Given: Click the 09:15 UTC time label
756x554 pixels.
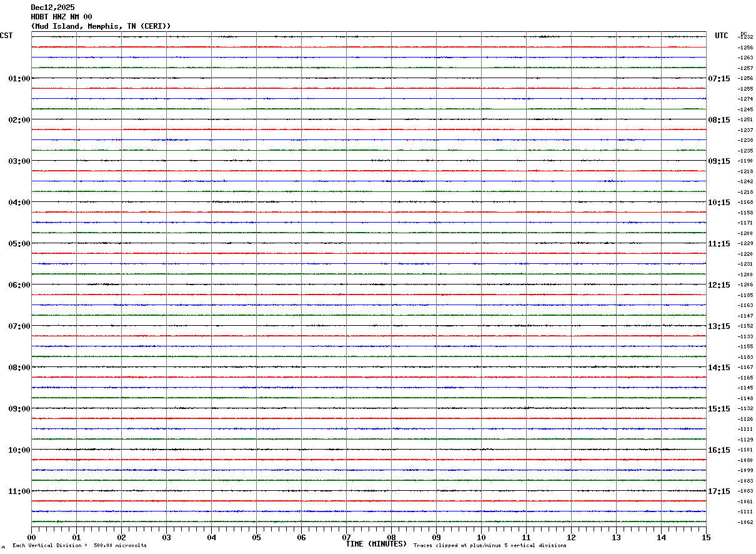Looking at the screenshot, I should [x=719, y=161].
